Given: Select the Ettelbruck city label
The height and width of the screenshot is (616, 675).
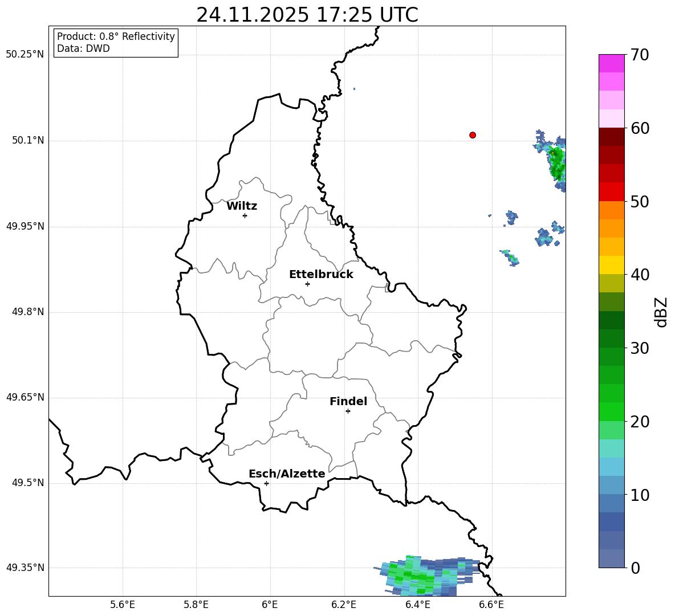Looking at the screenshot, I should pos(321,275).
